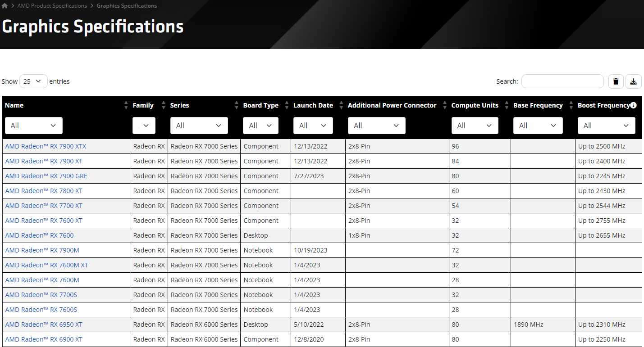
Task: Open AMD Radeon RX 6900 XT link
Action: (44, 339)
